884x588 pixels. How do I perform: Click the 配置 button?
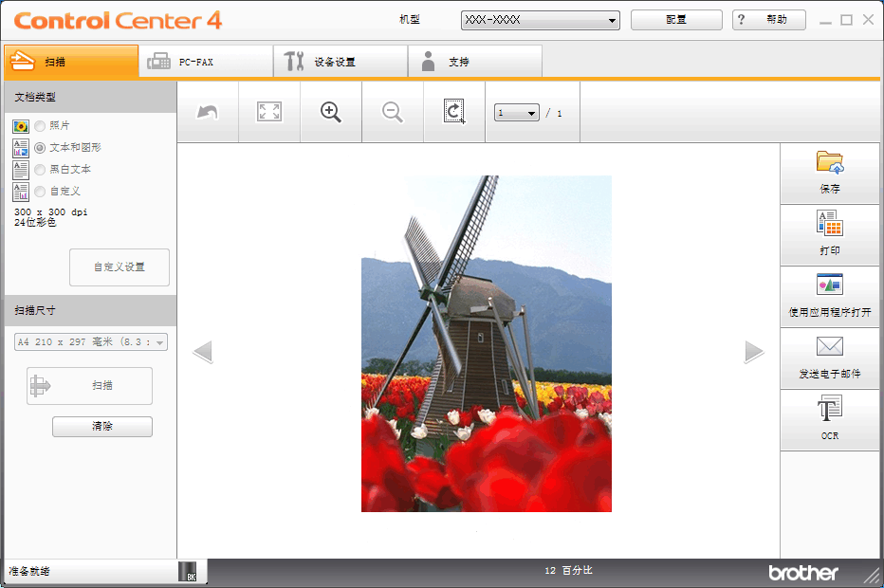(676, 20)
